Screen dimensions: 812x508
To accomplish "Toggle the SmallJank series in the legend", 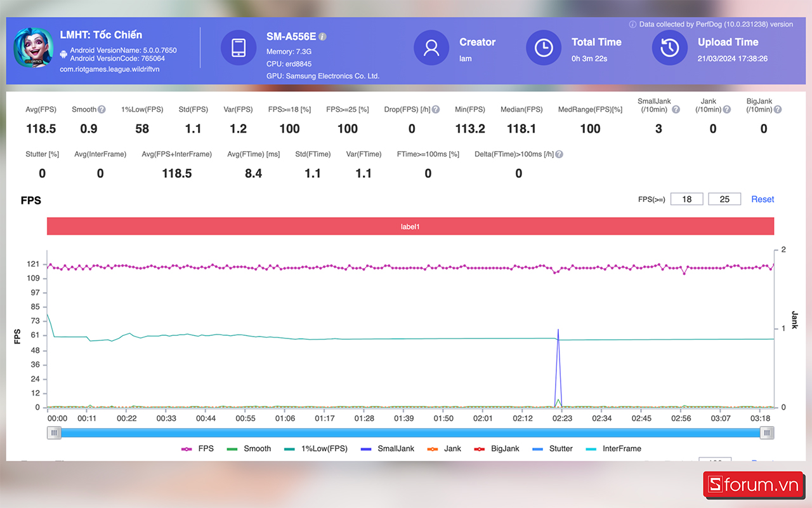I will (387, 448).
